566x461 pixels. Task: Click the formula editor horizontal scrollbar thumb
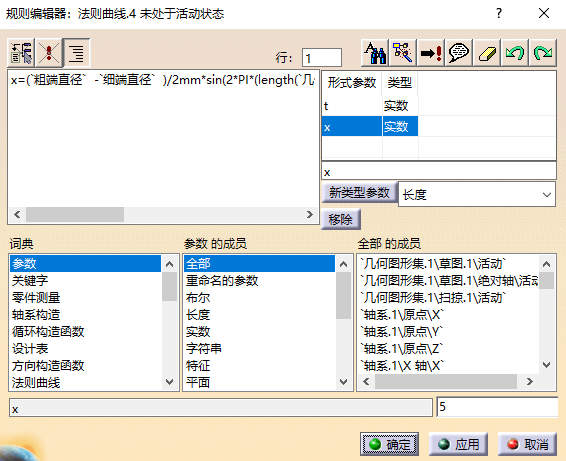[75, 214]
